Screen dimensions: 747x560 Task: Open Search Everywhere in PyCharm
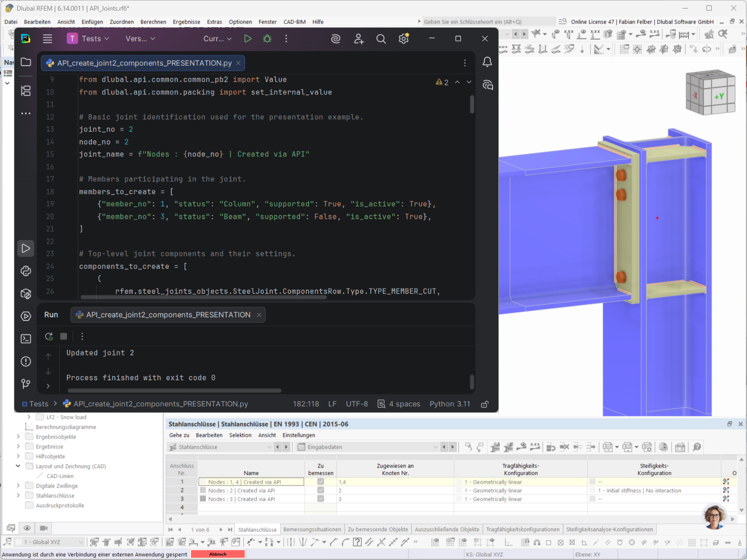tap(381, 38)
